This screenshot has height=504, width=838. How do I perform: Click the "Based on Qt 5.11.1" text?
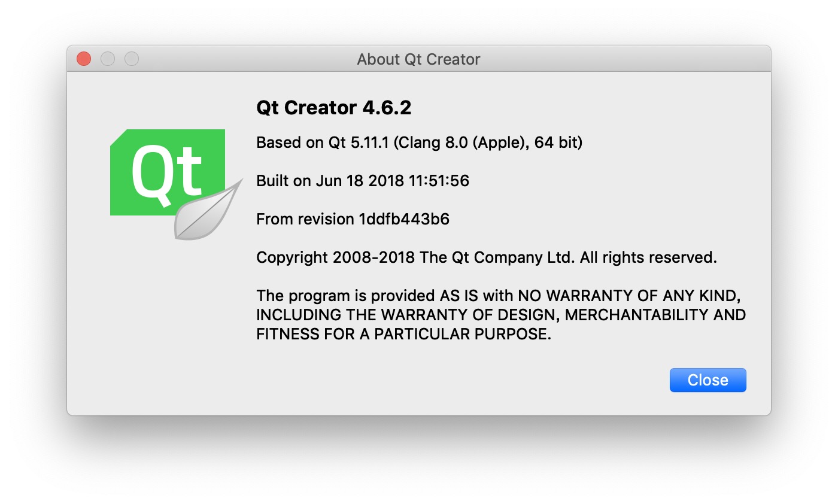coord(323,143)
